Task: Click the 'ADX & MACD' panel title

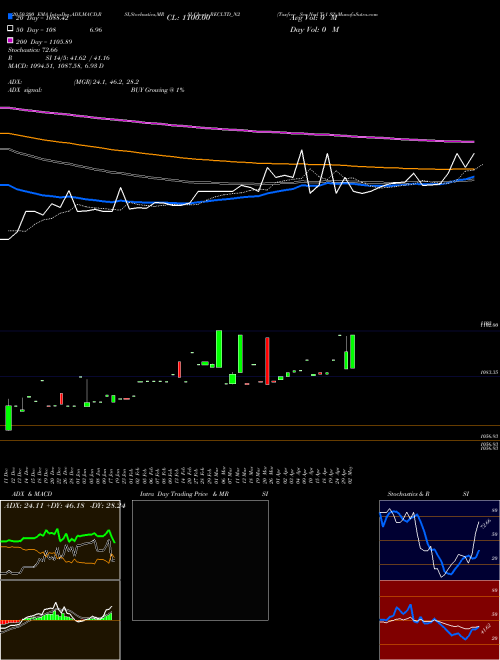Action: (x=32, y=494)
